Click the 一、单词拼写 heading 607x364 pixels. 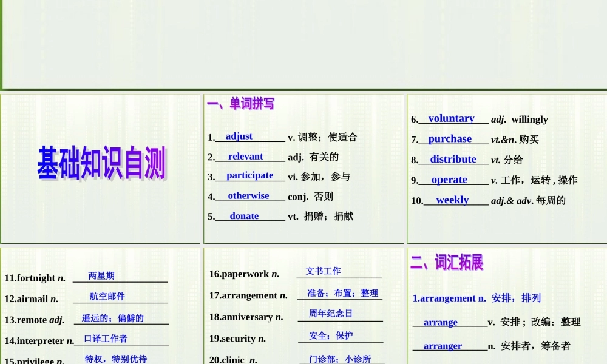(x=240, y=104)
